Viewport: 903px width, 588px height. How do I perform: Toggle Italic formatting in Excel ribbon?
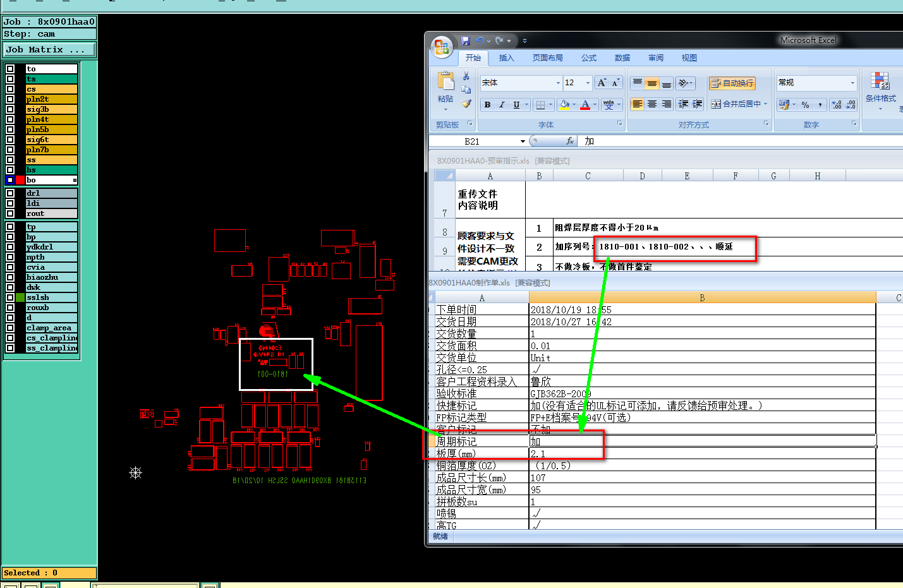click(502, 105)
